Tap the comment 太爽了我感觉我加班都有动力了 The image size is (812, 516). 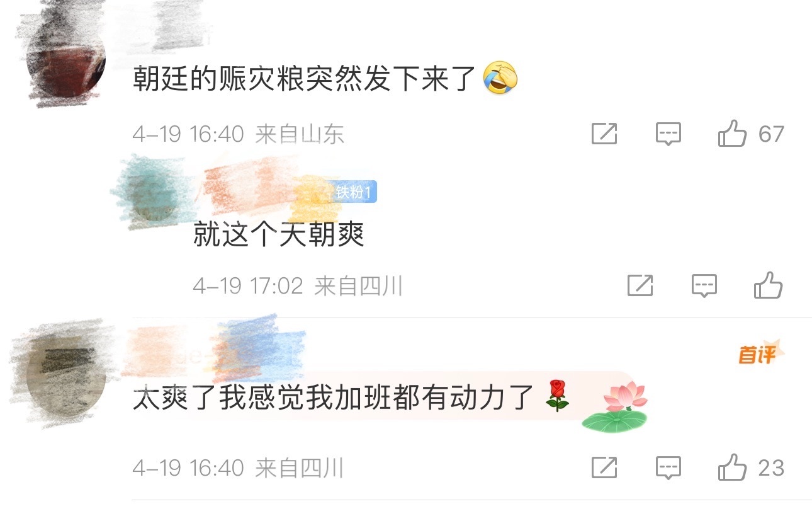click(334, 399)
